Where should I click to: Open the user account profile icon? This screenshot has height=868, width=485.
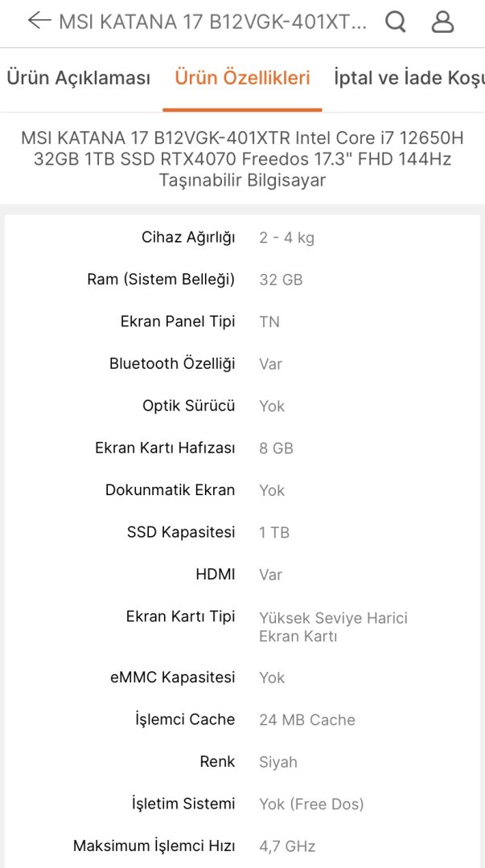pyautogui.click(x=442, y=22)
